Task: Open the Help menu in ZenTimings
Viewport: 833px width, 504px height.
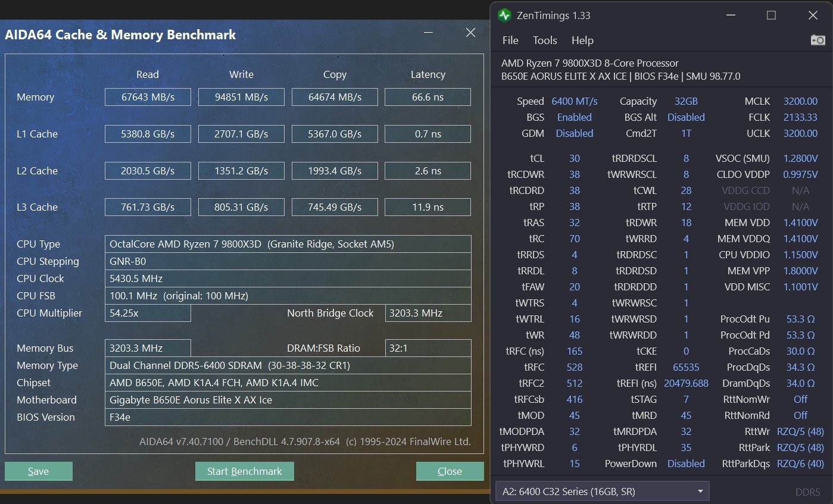Action: (x=582, y=40)
